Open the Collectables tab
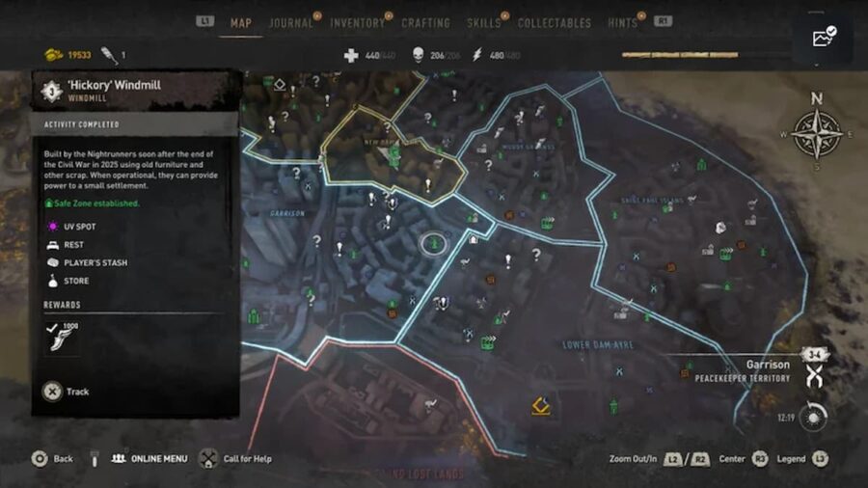868x488 pixels. point(555,23)
